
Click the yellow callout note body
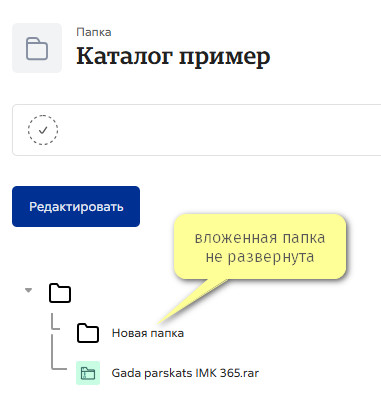[260, 247]
